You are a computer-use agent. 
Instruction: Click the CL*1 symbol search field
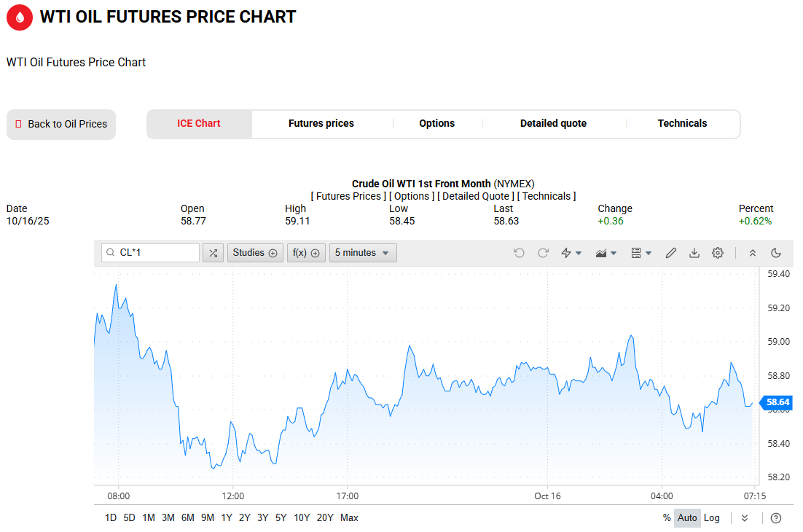pyautogui.click(x=151, y=253)
